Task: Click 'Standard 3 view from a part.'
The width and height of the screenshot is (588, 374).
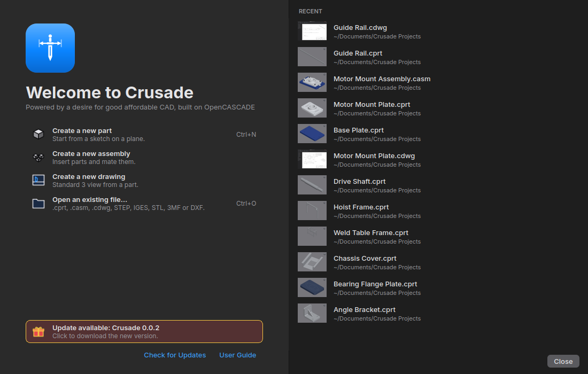Action: click(95, 185)
